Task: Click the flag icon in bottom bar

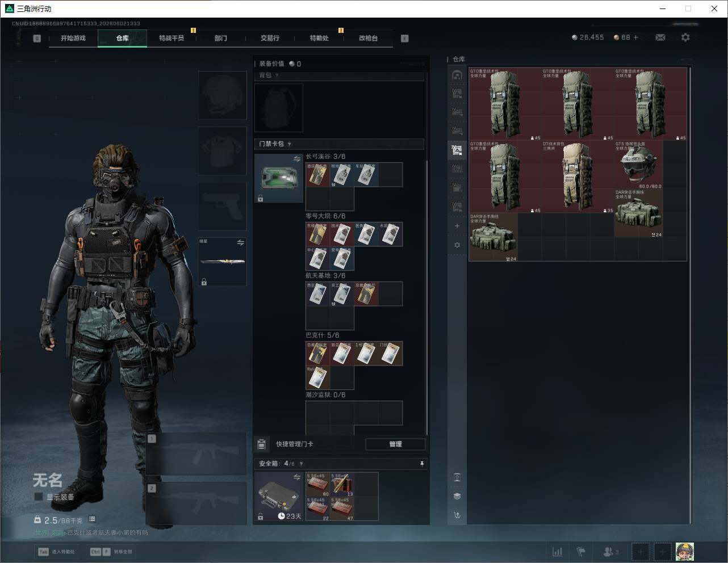Action: click(x=581, y=552)
